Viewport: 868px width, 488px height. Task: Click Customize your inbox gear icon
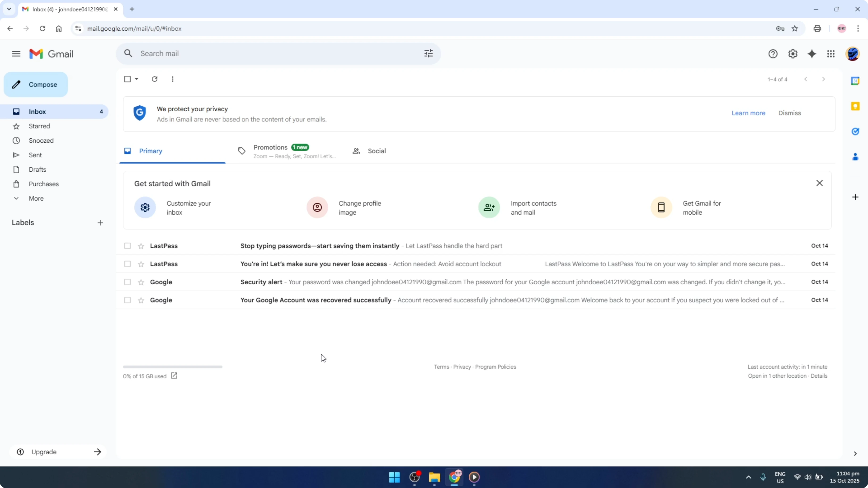[x=145, y=207]
